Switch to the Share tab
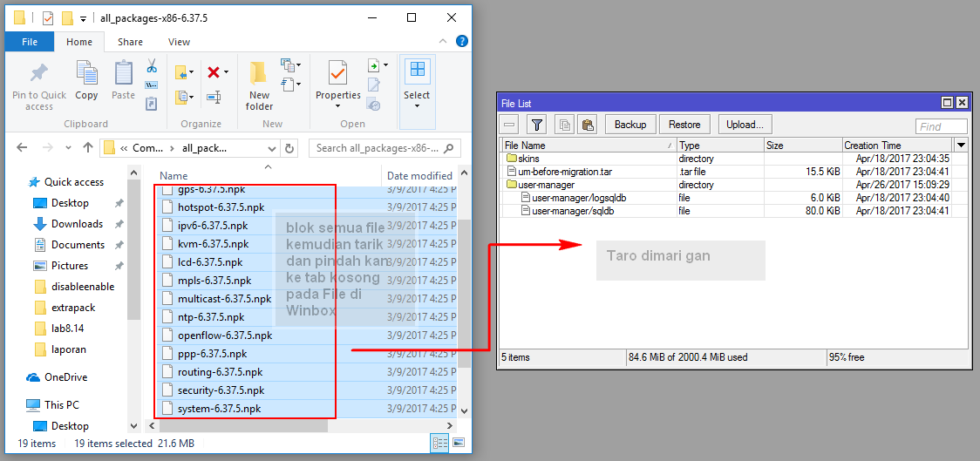This screenshot has height=461, width=980. click(x=130, y=42)
